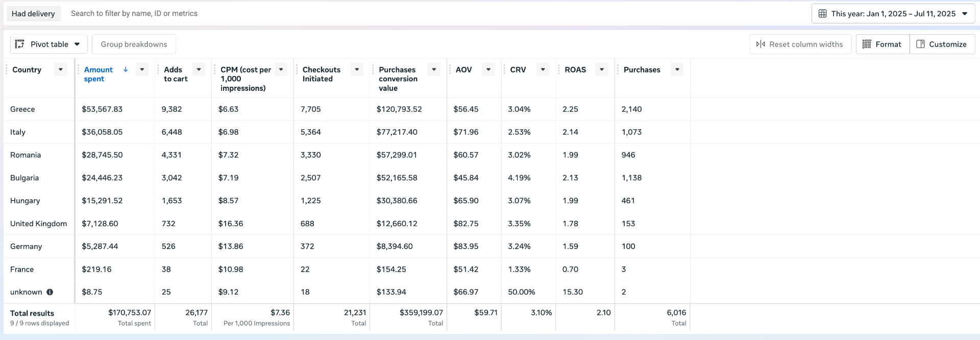Click the calendar icon in date range selector
The image size is (980, 340).
pyautogui.click(x=822, y=14)
